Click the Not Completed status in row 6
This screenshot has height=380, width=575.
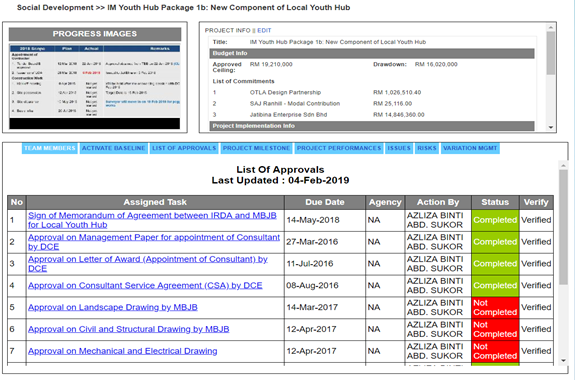tap(495, 329)
